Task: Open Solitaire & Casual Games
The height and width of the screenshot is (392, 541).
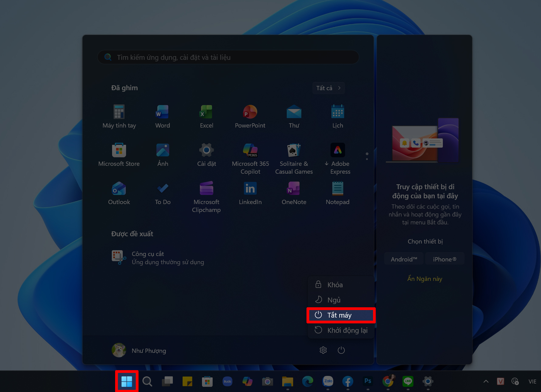Action: [x=294, y=155]
